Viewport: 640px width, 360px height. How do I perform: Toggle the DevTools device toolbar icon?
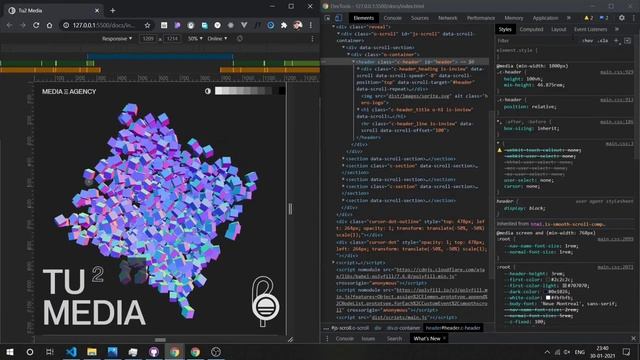coord(338,18)
